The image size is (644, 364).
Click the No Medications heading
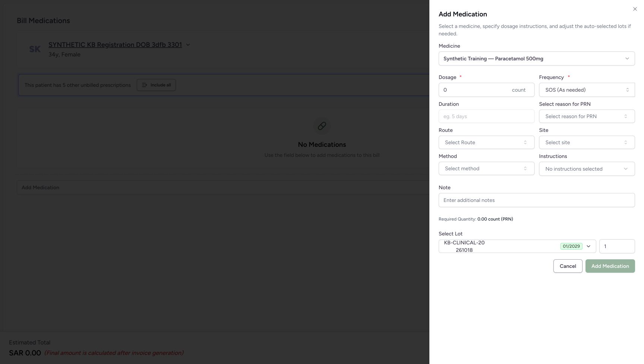[x=322, y=145]
